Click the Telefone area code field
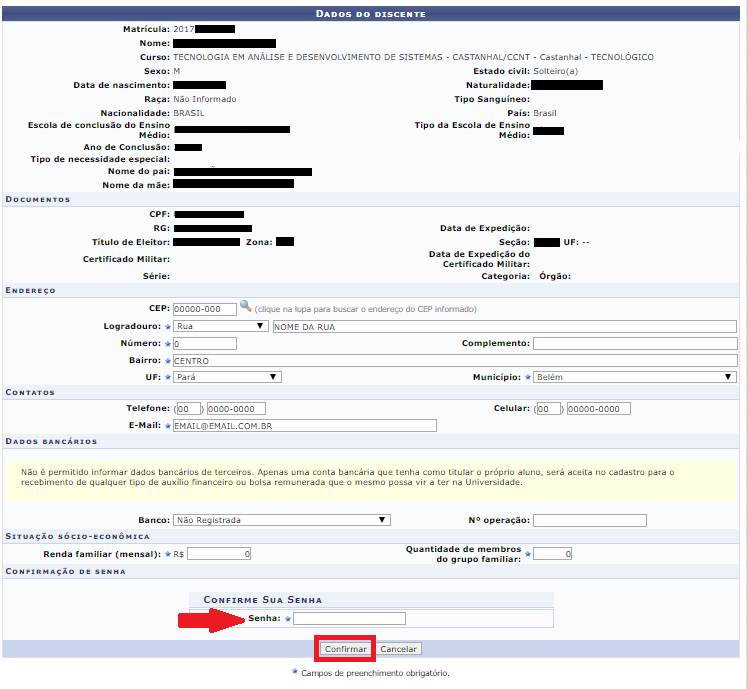This screenshot has width=748, height=689. coord(189,409)
